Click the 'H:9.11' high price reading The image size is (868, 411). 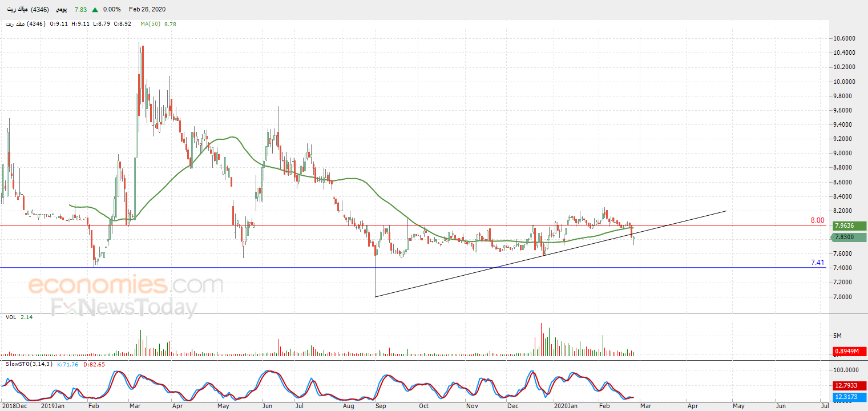tap(81, 24)
